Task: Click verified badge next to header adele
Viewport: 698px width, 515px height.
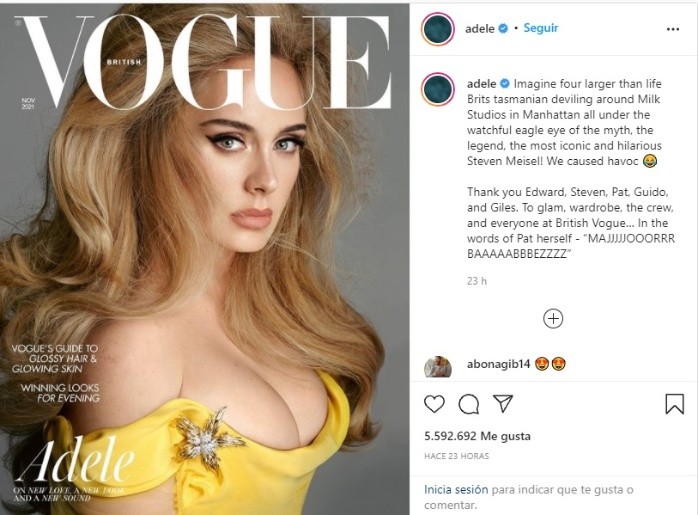Action: click(503, 28)
